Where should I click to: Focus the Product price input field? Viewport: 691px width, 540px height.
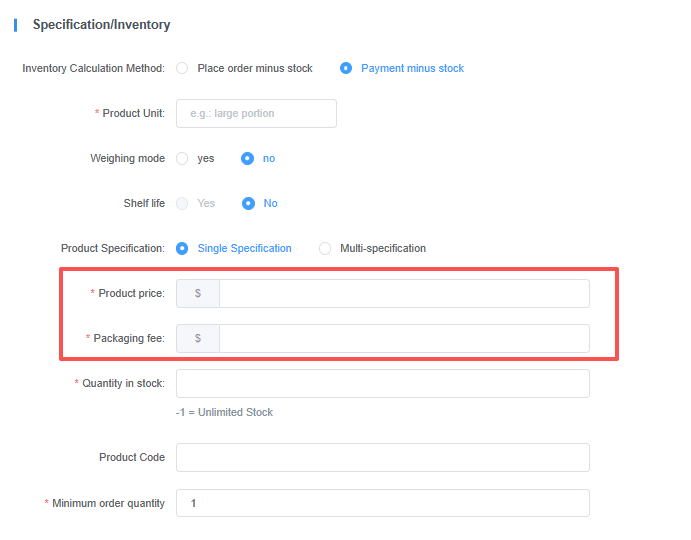(403, 294)
